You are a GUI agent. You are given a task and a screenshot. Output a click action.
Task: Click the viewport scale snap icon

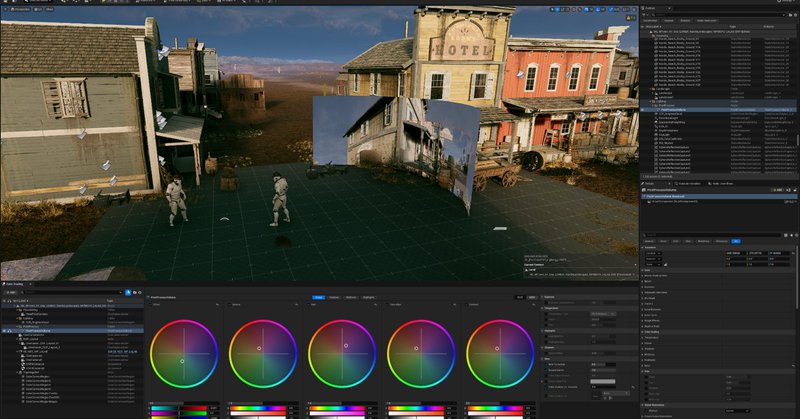[611, 9]
